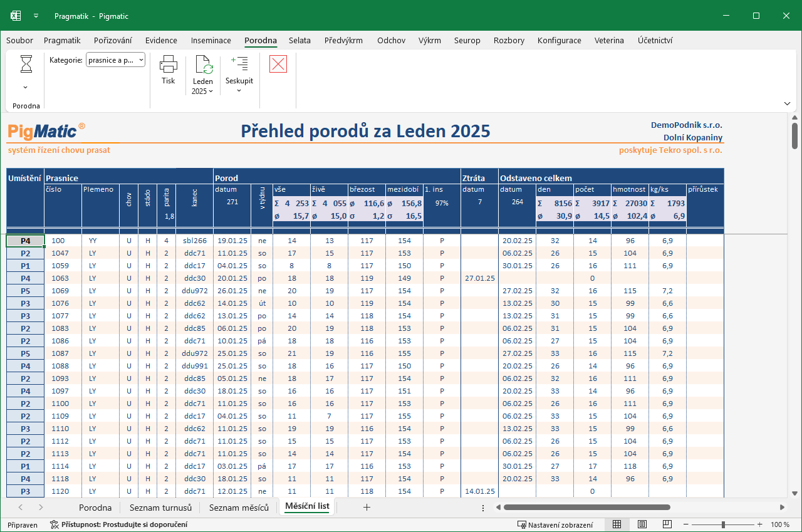Open the Veterina ribbon tab
802x532 pixels.
(x=609, y=40)
